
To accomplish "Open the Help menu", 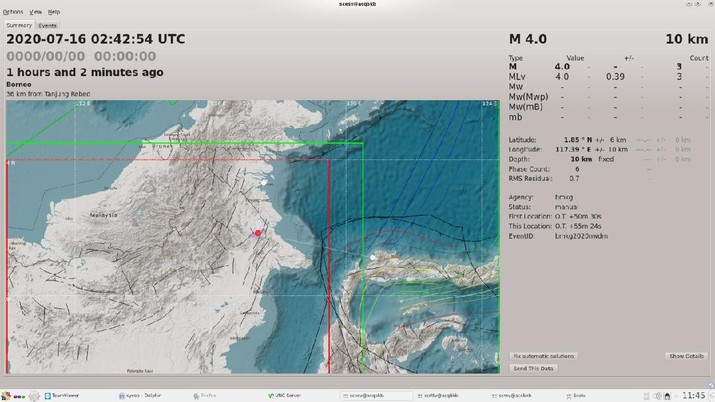I will [54, 11].
